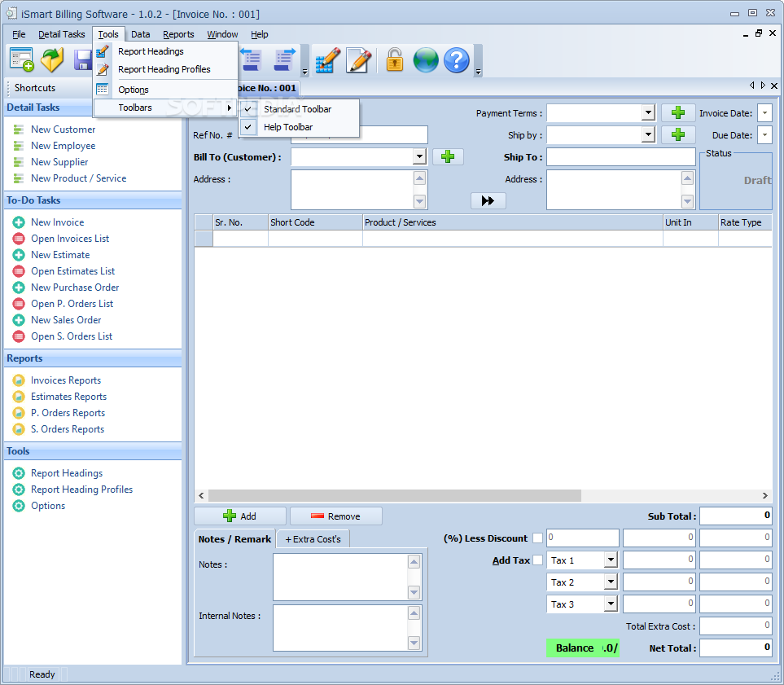Viewport: 784px width, 685px height.
Task: Open the Window menu
Action: pos(222,34)
